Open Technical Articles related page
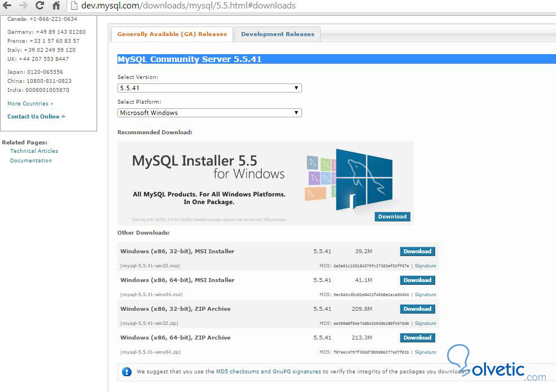556x392 pixels. [x=34, y=151]
